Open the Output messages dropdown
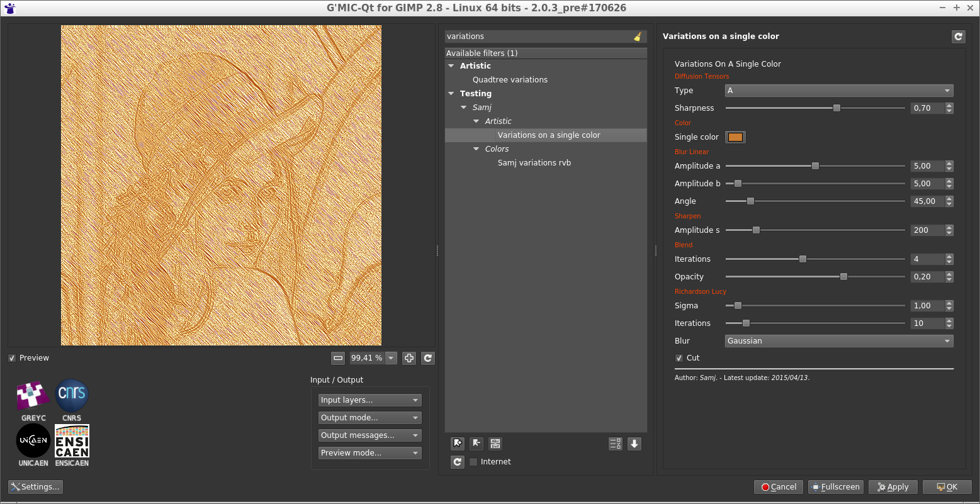 click(370, 435)
